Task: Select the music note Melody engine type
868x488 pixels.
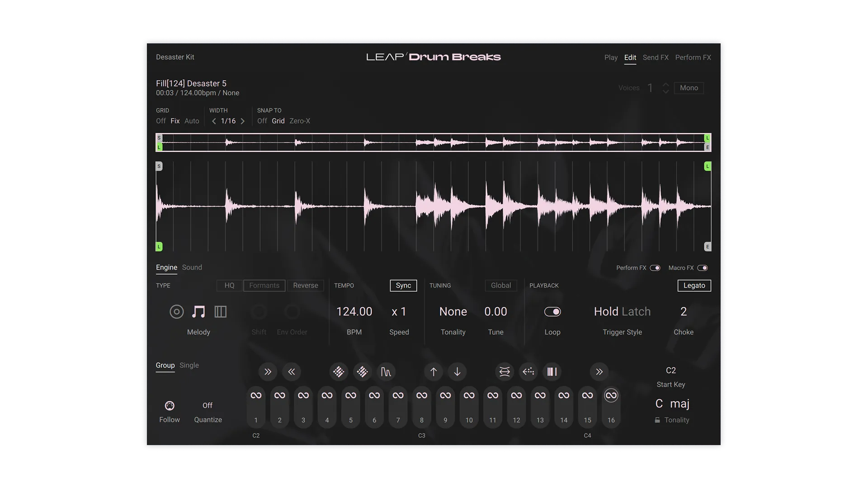Action: coord(198,312)
